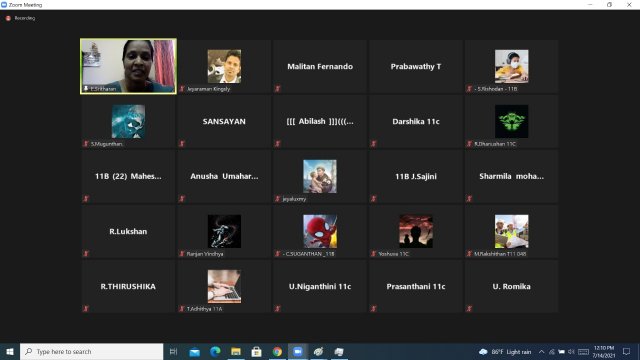
Task: Click muted mic icon on SANSAYAN tile
Action: click(x=182, y=144)
